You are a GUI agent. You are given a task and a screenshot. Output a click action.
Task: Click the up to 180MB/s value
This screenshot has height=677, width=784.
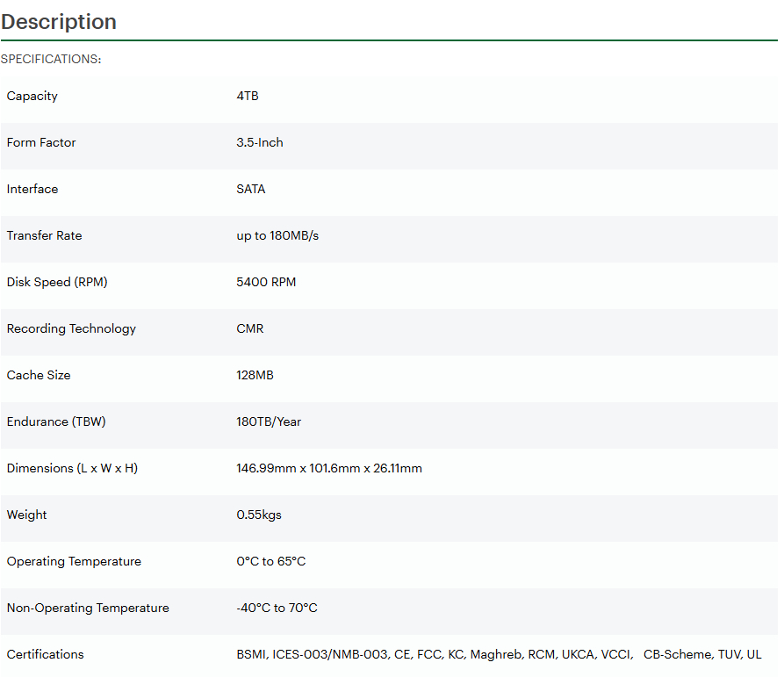[277, 236]
